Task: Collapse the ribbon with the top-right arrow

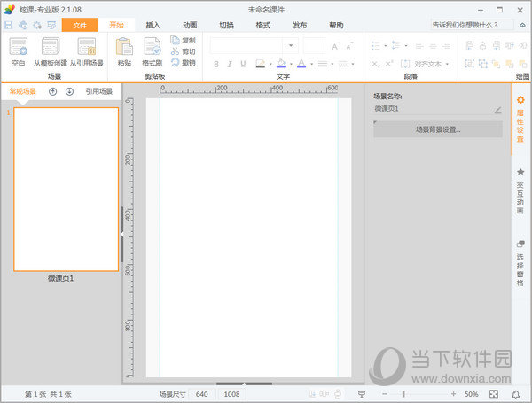Action: [x=522, y=25]
